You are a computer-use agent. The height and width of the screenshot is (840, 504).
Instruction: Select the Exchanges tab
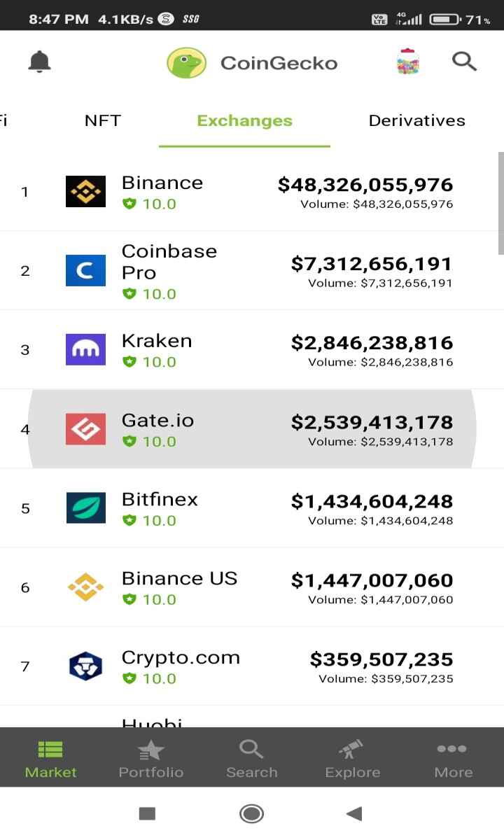pos(244,120)
